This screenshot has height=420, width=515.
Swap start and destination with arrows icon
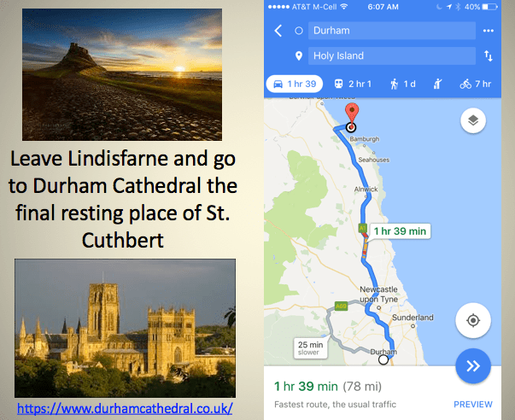tap(489, 55)
